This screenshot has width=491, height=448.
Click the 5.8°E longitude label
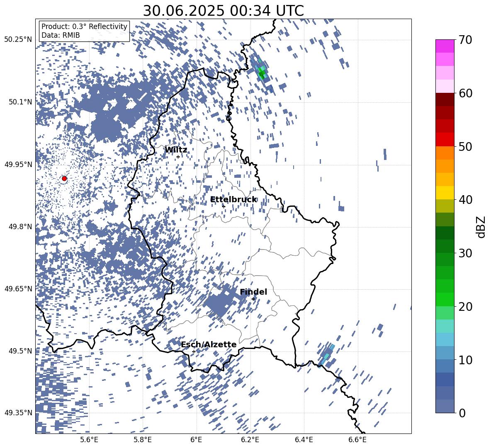click(x=143, y=440)
